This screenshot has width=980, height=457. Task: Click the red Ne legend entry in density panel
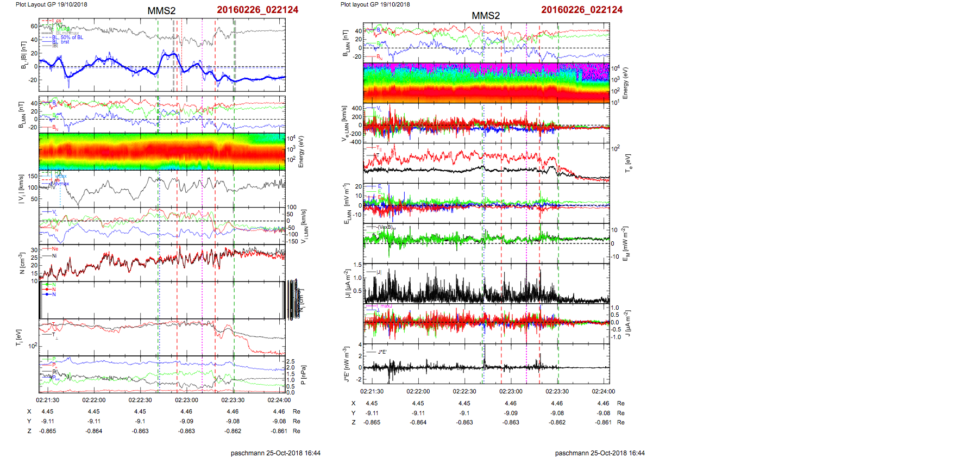click(x=55, y=249)
